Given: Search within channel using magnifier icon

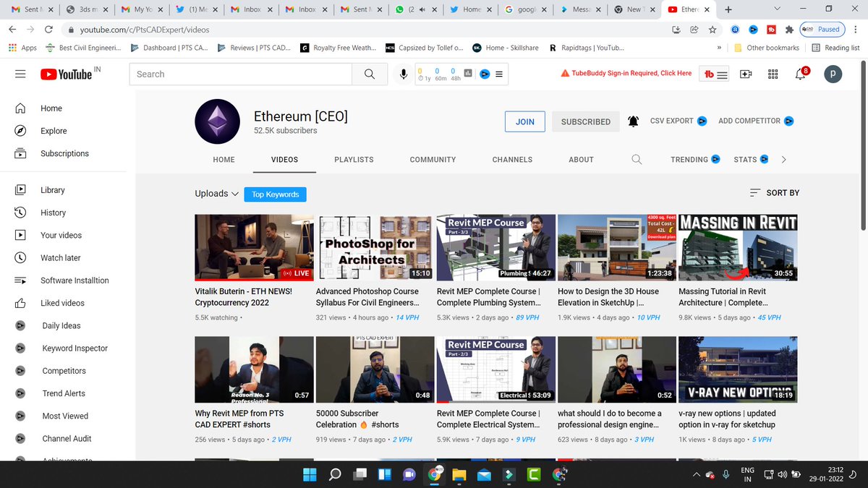Looking at the screenshot, I should 637,159.
